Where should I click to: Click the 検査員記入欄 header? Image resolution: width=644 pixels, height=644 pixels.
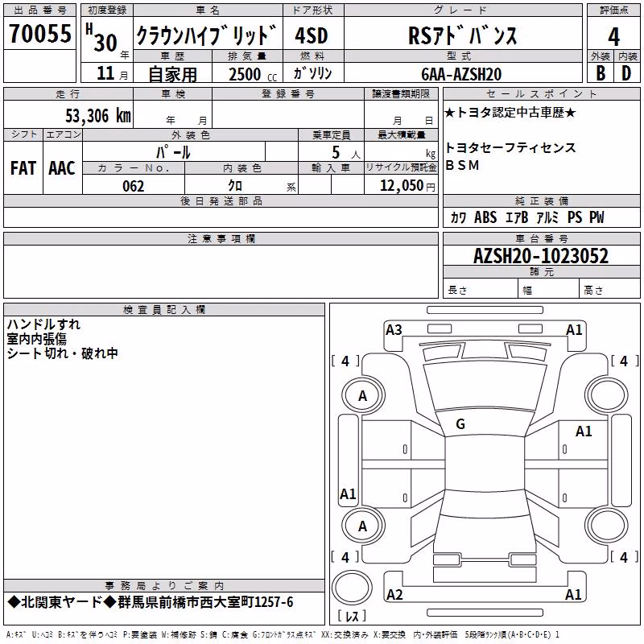pos(164,310)
